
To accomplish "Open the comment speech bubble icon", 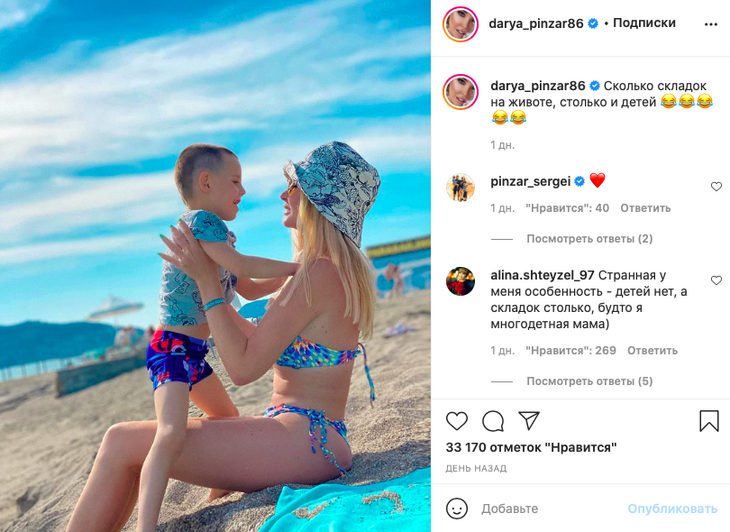I will click(x=493, y=421).
